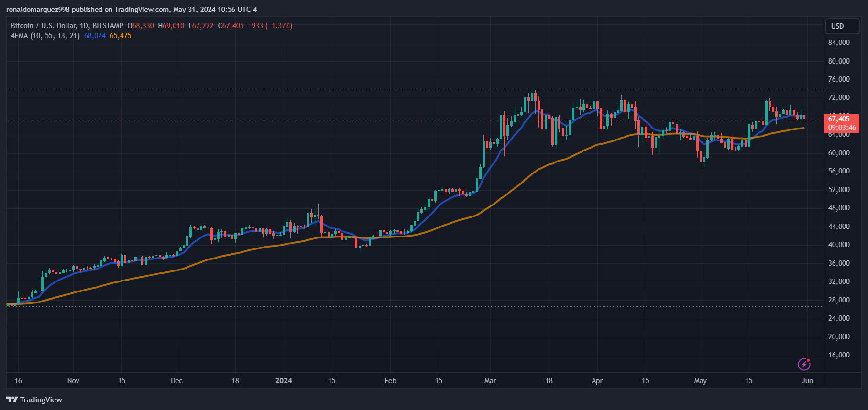Click the 48,000 price axis label
Viewport: 868px width, 410px height.
839,208
